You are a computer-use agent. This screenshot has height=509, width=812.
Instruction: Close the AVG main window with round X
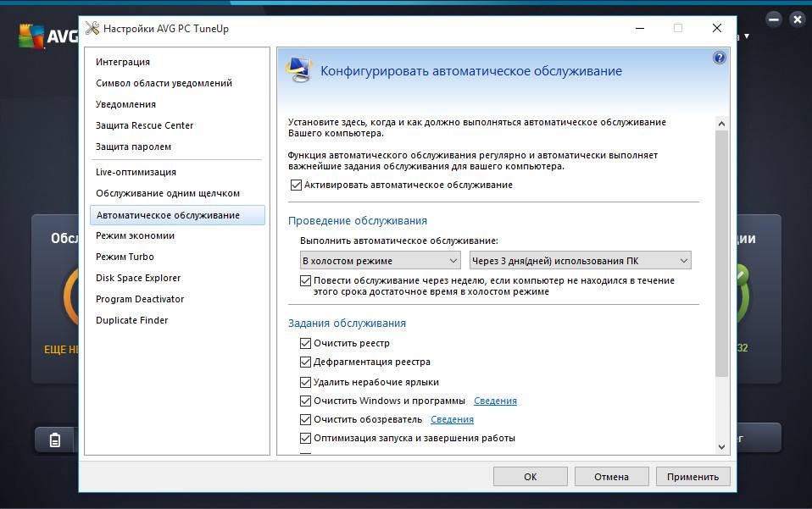tap(797, 19)
